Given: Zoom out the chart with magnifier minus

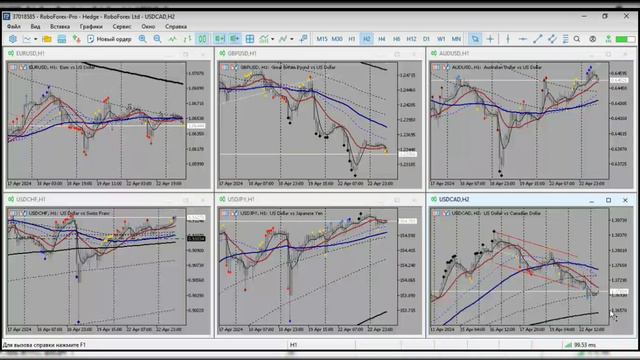Looking at the screenshot, I should (x=157, y=39).
